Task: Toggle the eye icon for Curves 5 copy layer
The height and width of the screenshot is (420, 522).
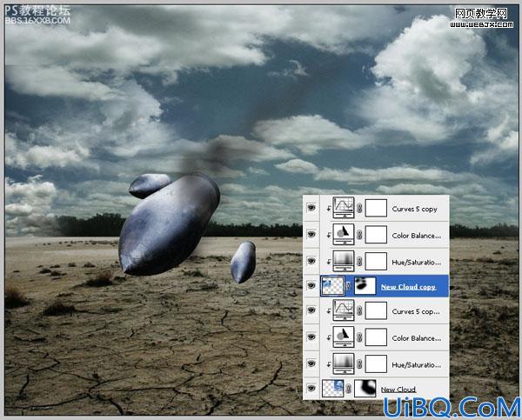Action: point(311,208)
